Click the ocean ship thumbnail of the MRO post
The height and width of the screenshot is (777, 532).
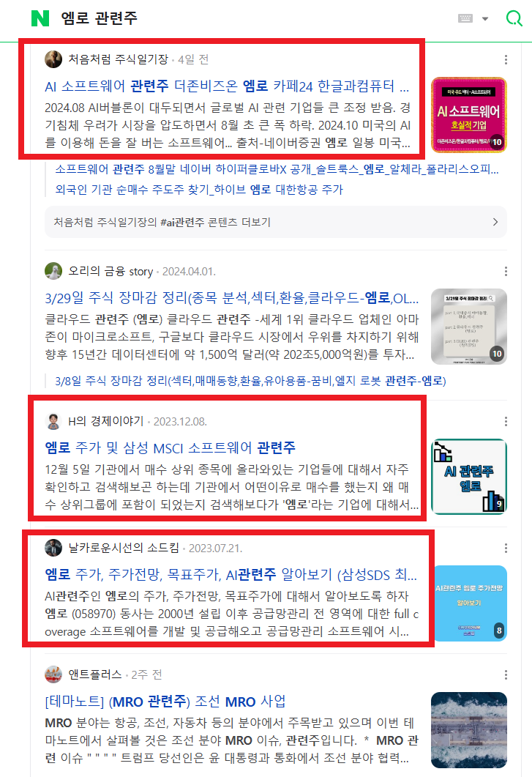tap(468, 730)
